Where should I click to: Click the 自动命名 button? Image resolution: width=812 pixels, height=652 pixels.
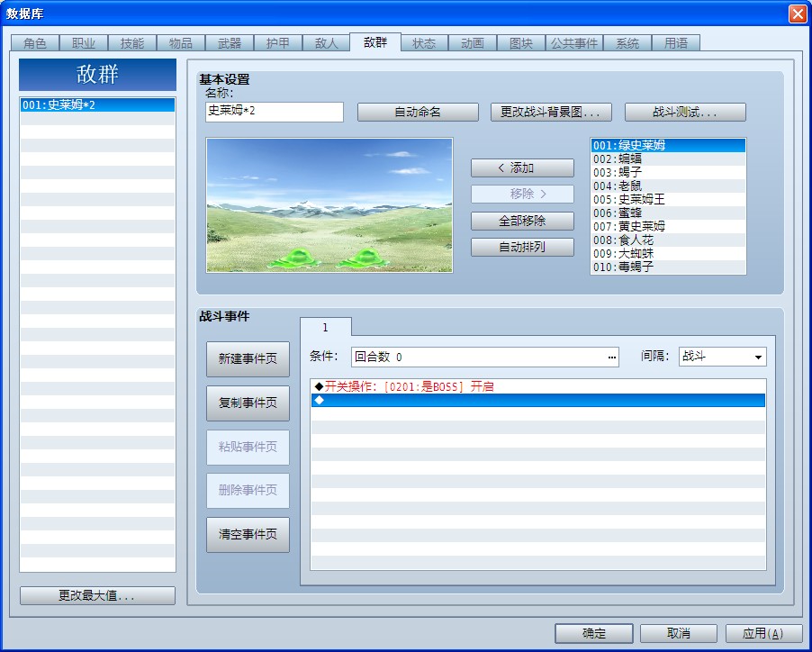pos(418,112)
